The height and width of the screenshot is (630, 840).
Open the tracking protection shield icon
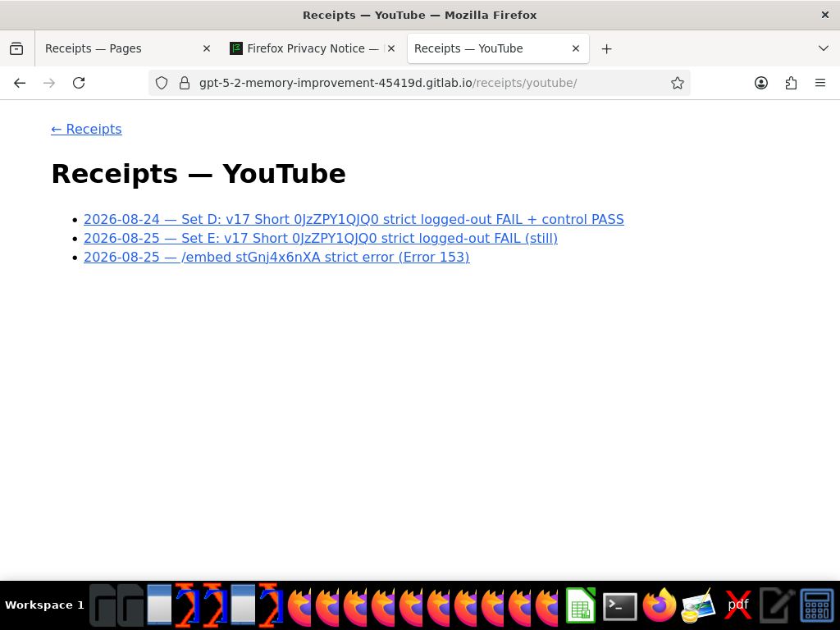point(162,83)
